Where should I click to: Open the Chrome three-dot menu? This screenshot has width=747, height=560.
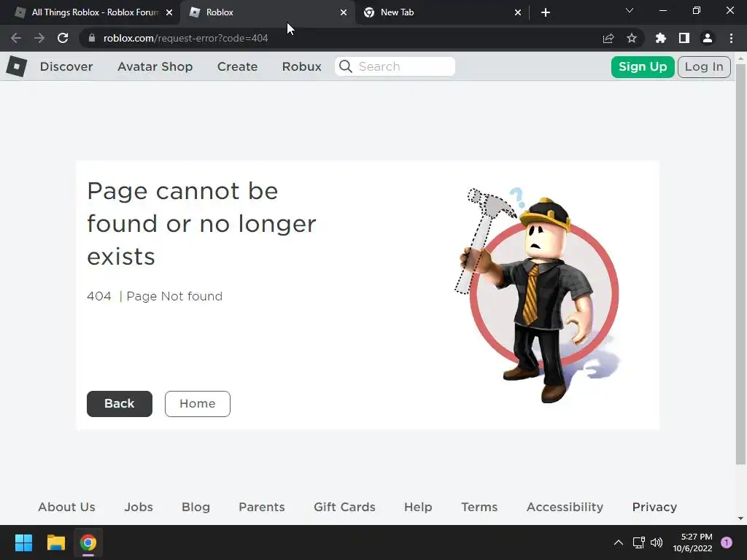pos(731,38)
